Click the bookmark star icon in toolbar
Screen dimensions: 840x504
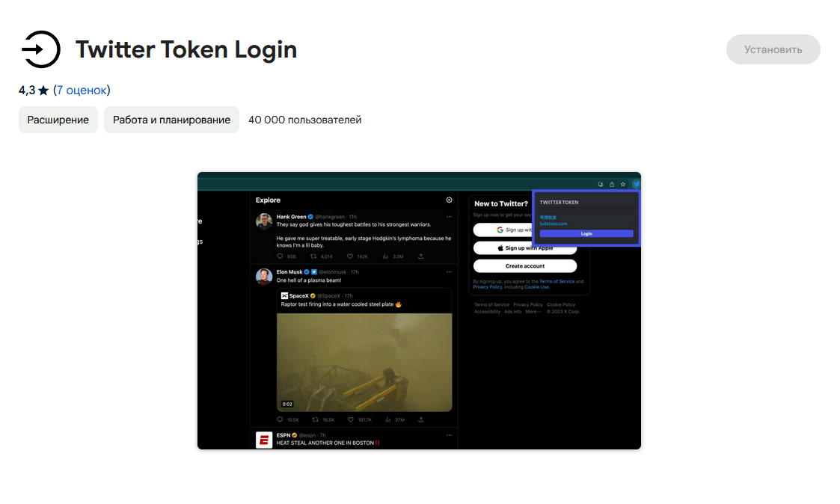click(623, 184)
